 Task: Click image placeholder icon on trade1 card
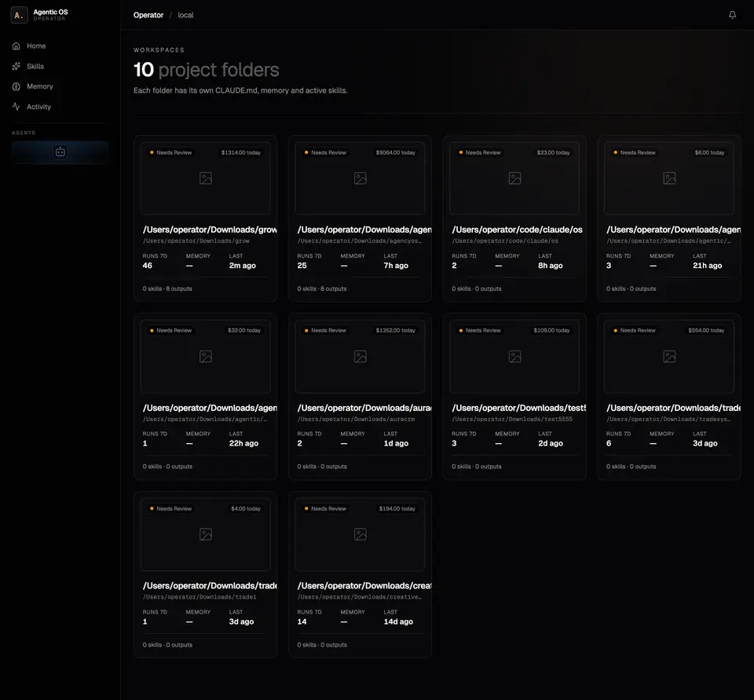click(x=206, y=534)
